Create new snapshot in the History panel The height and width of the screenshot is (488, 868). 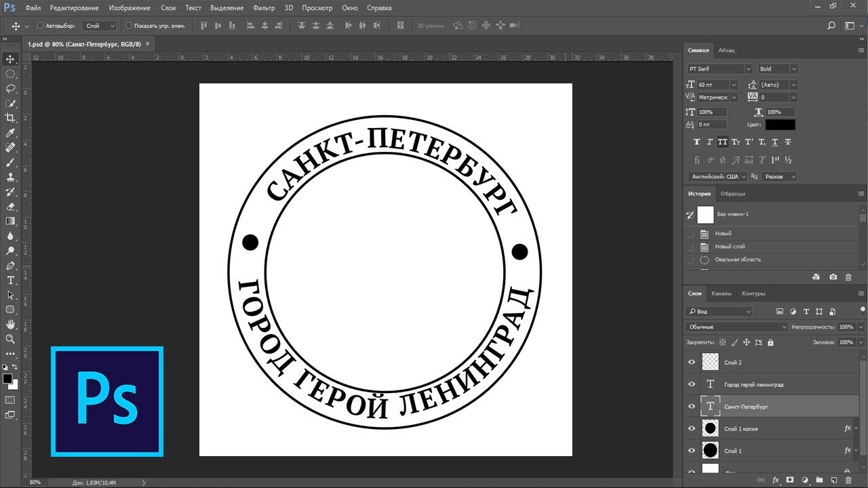(x=833, y=277)
